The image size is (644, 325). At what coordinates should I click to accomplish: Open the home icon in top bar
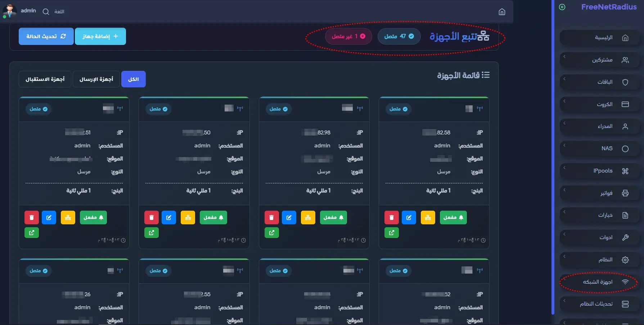pyautogui.click(x=503, y=12)
